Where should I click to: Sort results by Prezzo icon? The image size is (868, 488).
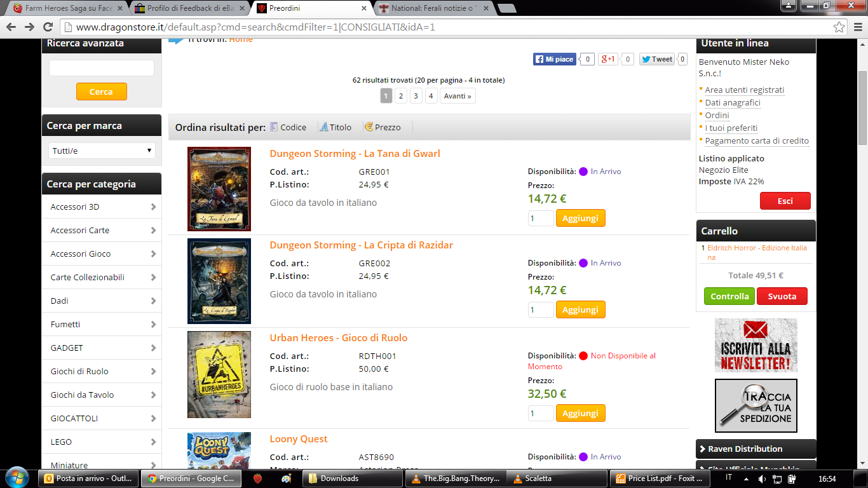coord(369,127)
